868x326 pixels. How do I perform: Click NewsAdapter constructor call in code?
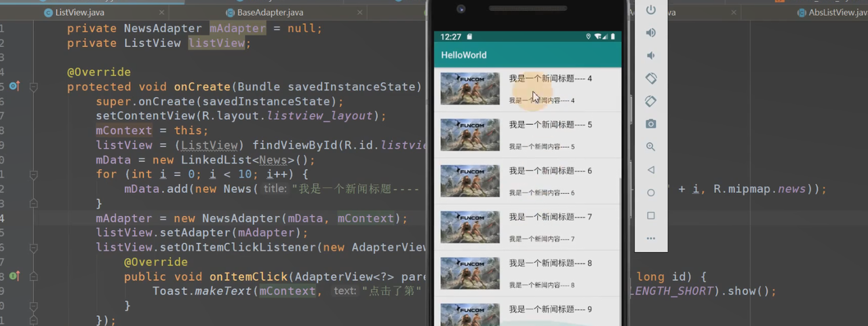coord(241,219)
